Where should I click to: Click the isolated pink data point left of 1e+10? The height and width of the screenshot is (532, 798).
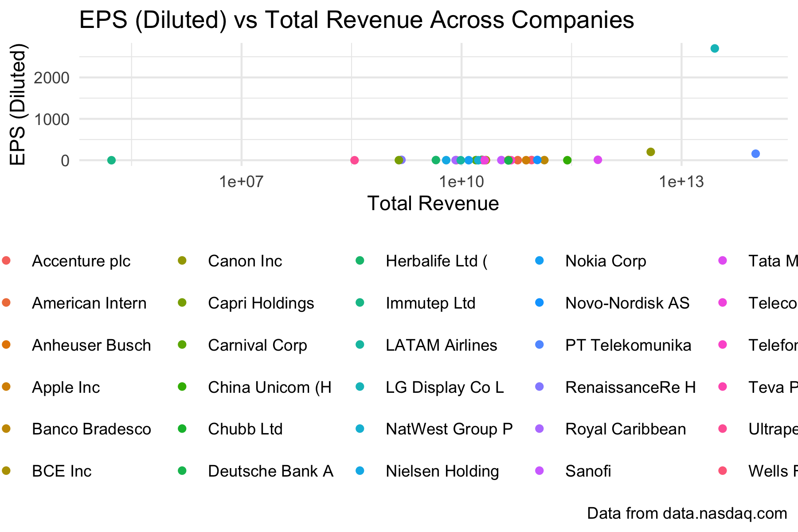355,160
